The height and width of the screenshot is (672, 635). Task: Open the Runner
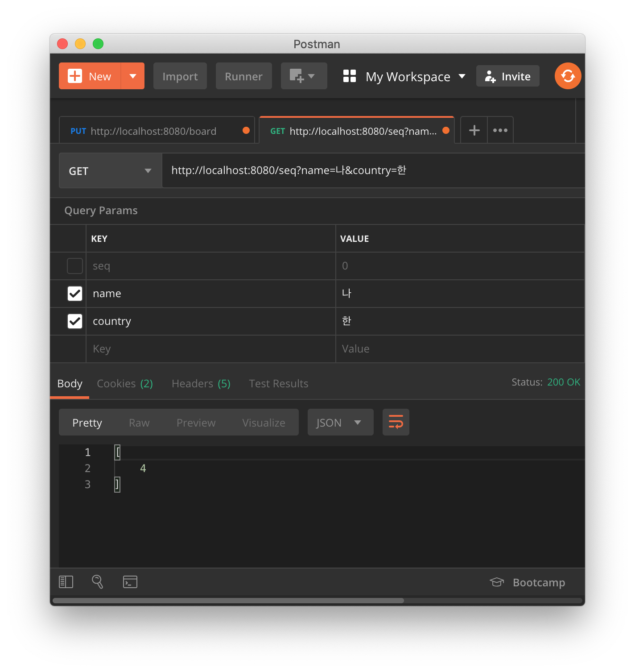click(244, 76)
